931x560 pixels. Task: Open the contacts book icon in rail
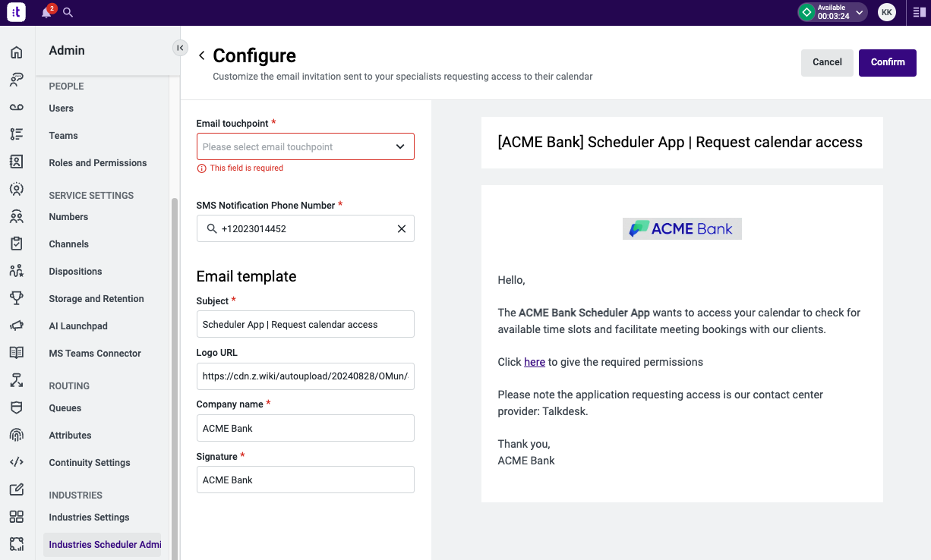pyautogui.click(x=16, y=162)
